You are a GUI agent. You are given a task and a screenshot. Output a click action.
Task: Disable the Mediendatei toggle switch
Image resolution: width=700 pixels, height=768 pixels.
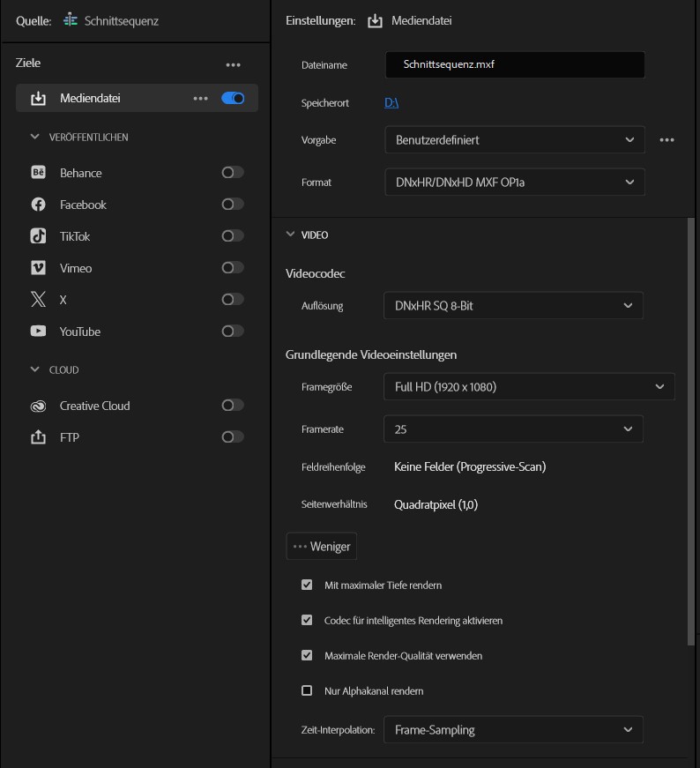coord(233,98)
